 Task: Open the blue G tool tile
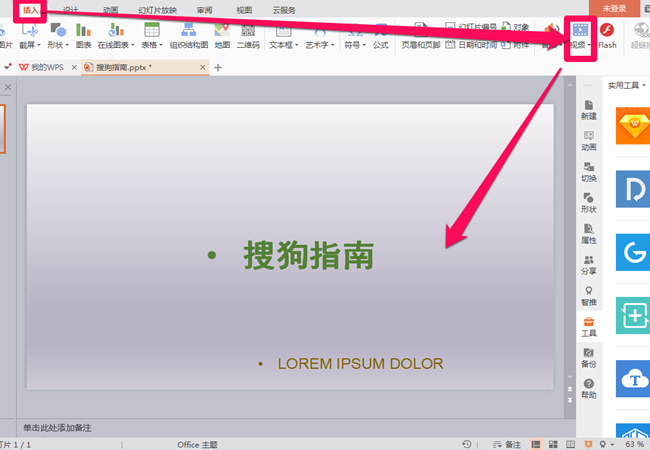[x=633, y=252]
